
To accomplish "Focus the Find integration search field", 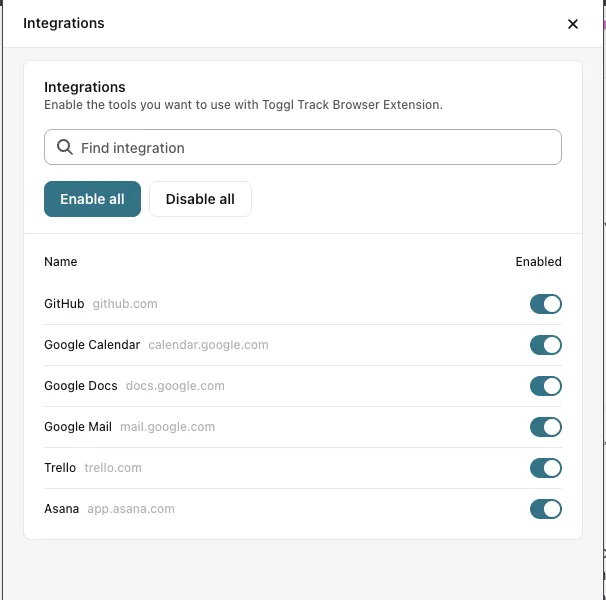I will point(310,147).
